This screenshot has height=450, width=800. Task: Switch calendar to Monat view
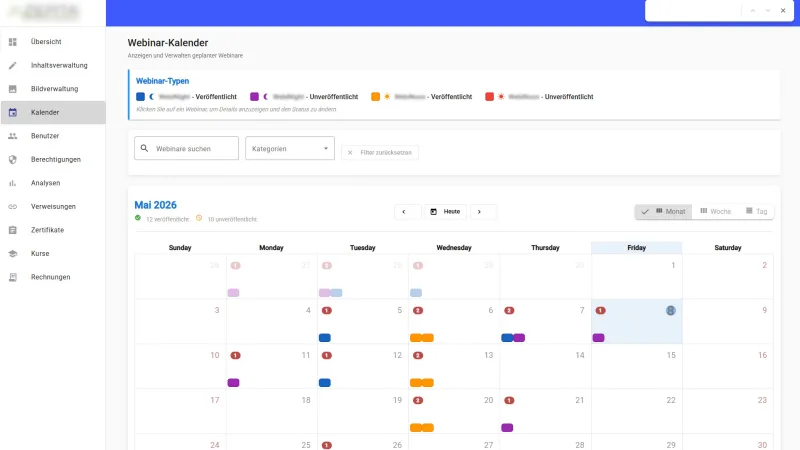pyautogui.click(x=663, y=211)
